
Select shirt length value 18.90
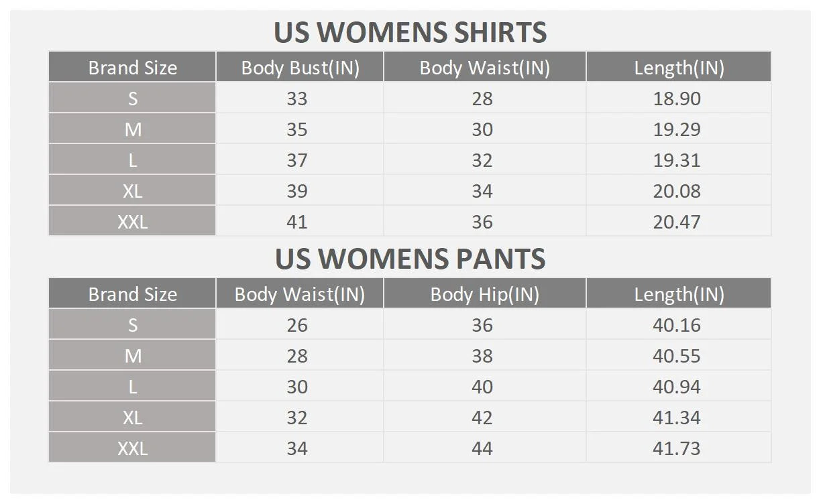(x=677, y=99)
